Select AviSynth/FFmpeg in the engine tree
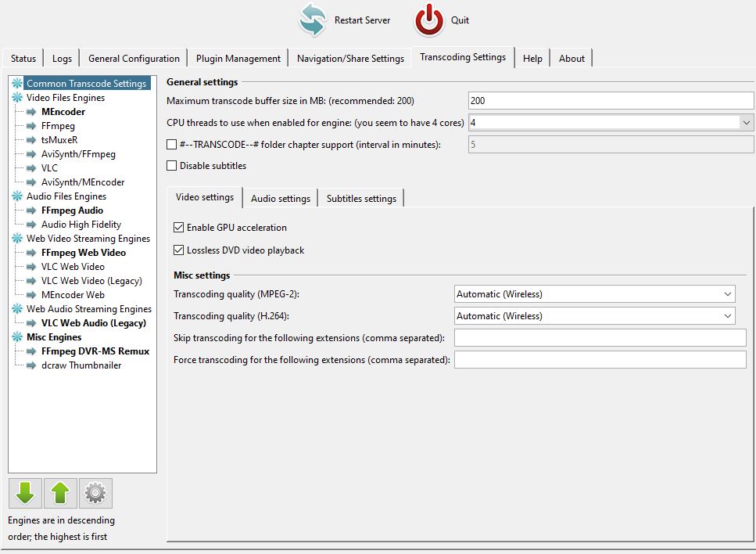This screenshot has width=756, height=554. click(x=78, y=154)
